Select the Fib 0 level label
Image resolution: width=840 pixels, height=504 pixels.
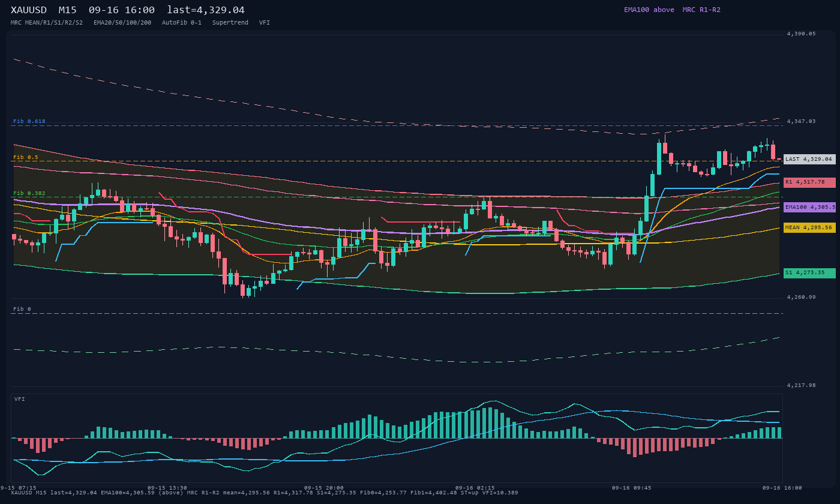22,309
